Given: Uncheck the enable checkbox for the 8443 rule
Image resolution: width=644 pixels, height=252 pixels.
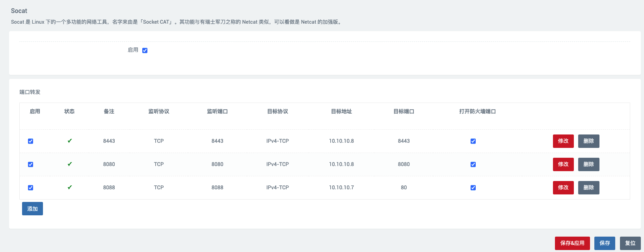Looking at the screenshot, I should (x=30, y=141).
